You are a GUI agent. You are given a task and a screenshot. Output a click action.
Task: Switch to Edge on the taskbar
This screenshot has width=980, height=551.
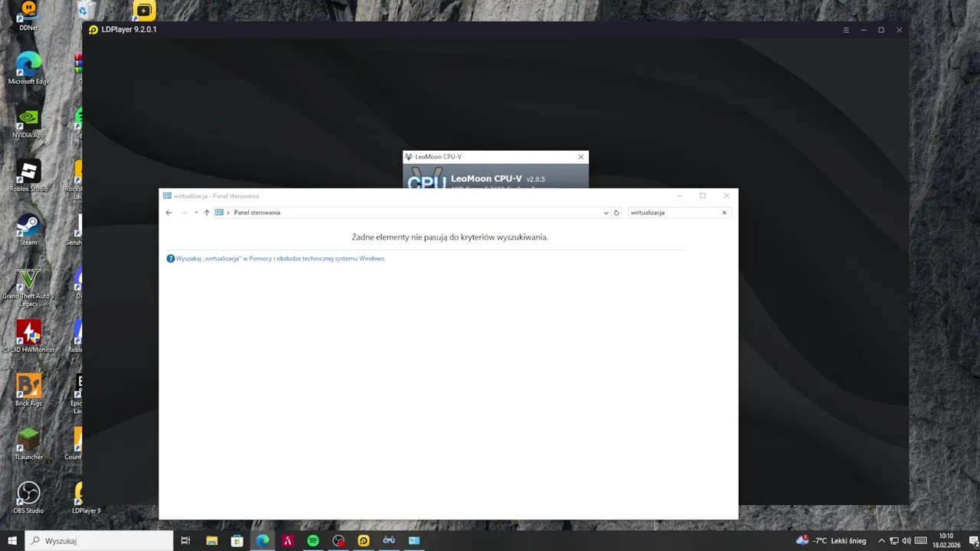point(263,540)
